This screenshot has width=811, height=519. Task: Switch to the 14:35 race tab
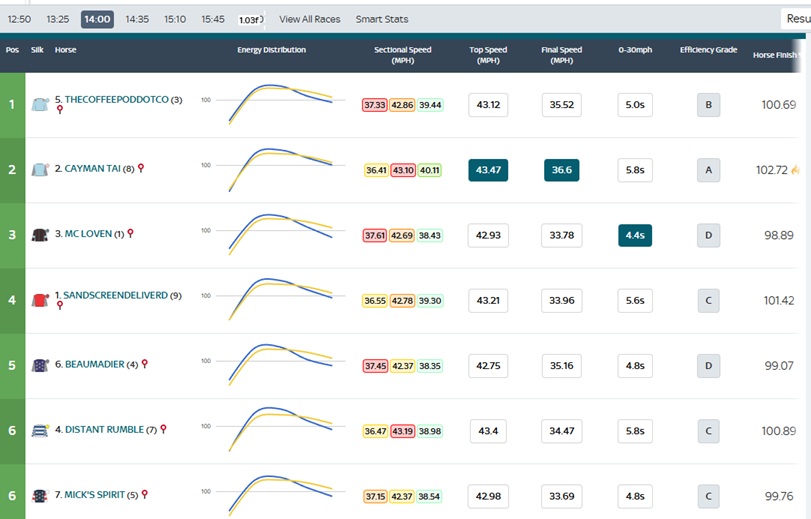point(137,19)
